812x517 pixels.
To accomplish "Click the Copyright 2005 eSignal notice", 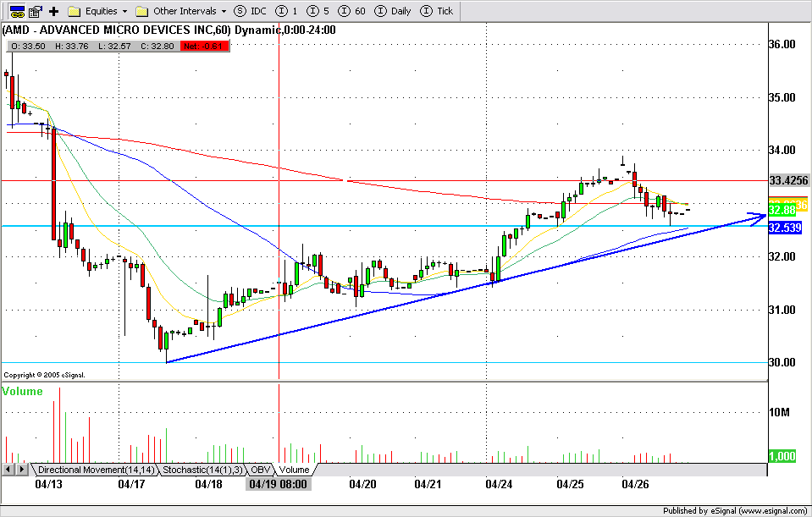I will point(45,375).
